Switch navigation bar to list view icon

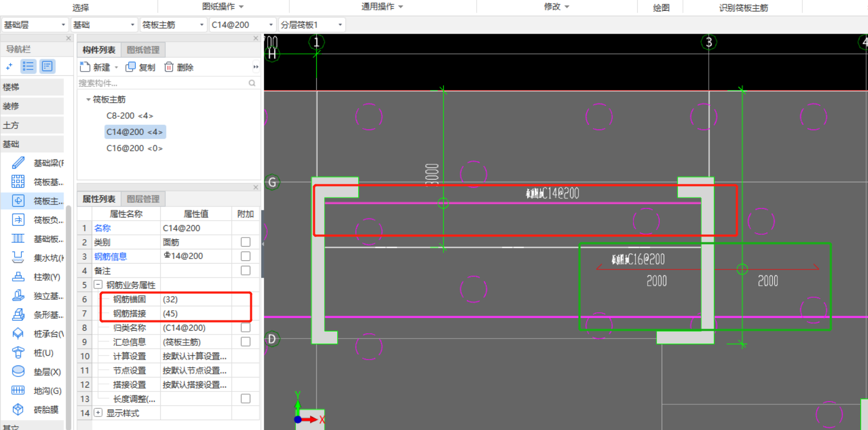(x=28, y=66)
